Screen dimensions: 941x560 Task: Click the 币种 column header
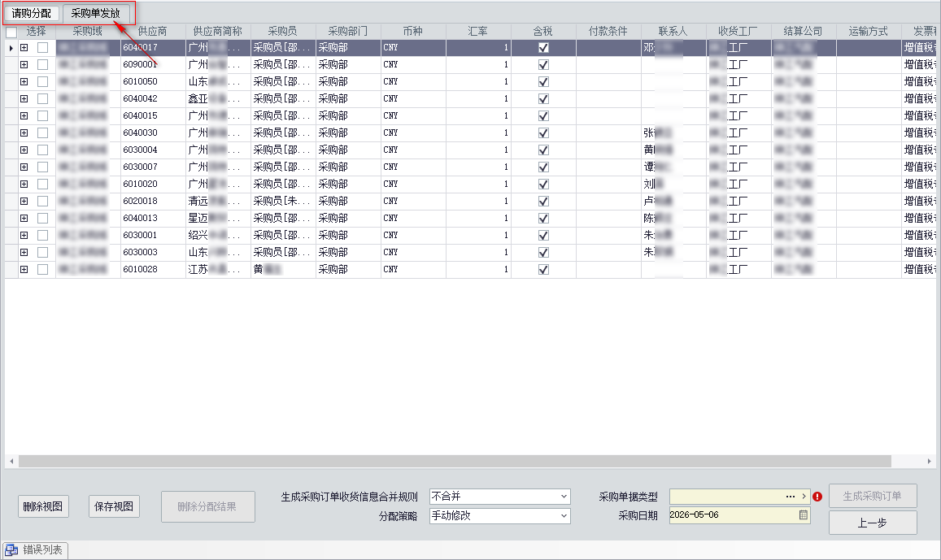tap(413, 31)
